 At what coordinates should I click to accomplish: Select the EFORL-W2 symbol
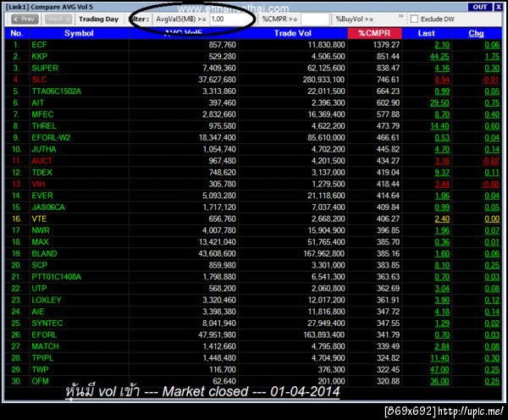(51, 138)
